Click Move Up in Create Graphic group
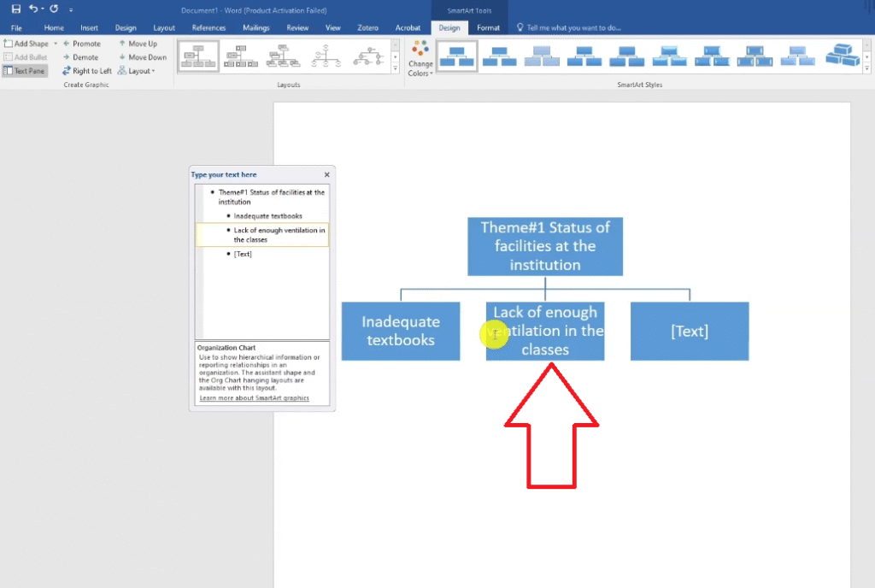The image size is (875, 588). pos(138,44)
